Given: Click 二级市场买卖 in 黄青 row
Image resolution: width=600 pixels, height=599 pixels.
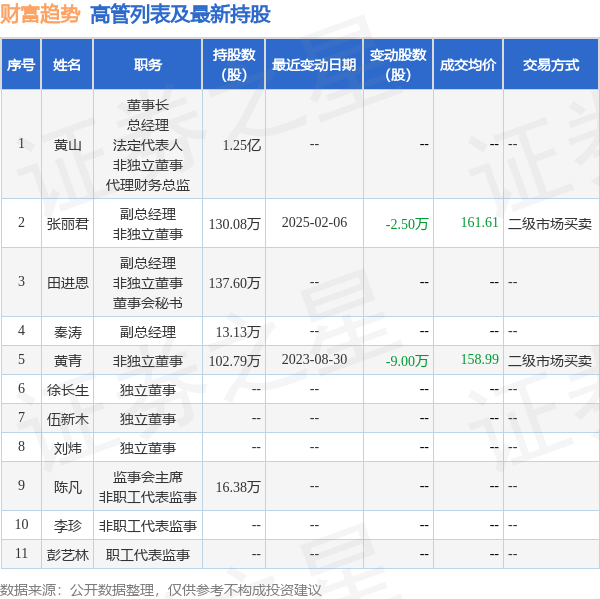Looking at the screenshot, I should tap(550, 361).
